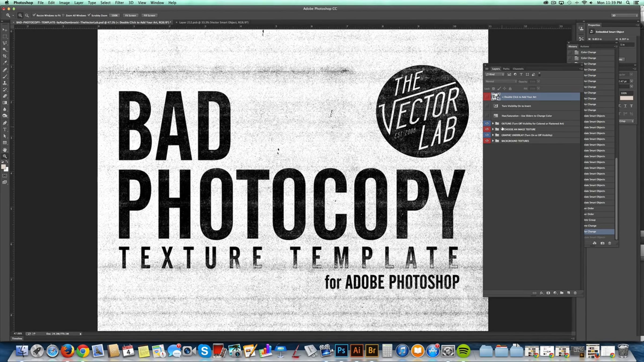Expand the OUTLINE layer group
This screenshot has width=644, height=362.
tap(493, 124)
